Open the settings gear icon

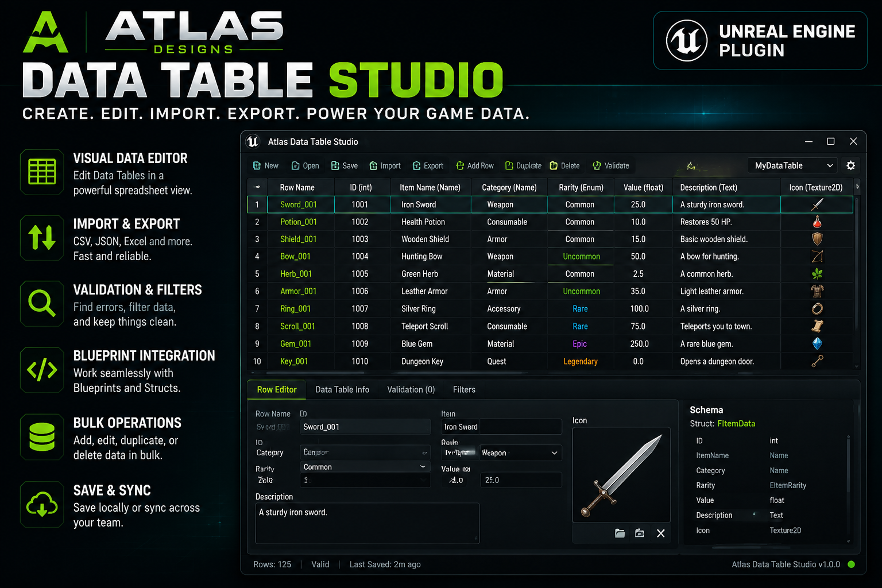click(x=850, y=165)
